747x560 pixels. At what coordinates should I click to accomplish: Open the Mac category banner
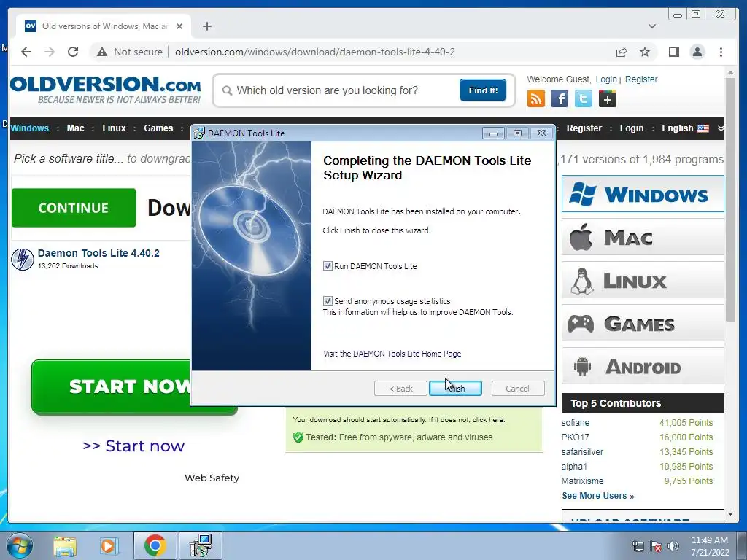(x=643, y=237)
